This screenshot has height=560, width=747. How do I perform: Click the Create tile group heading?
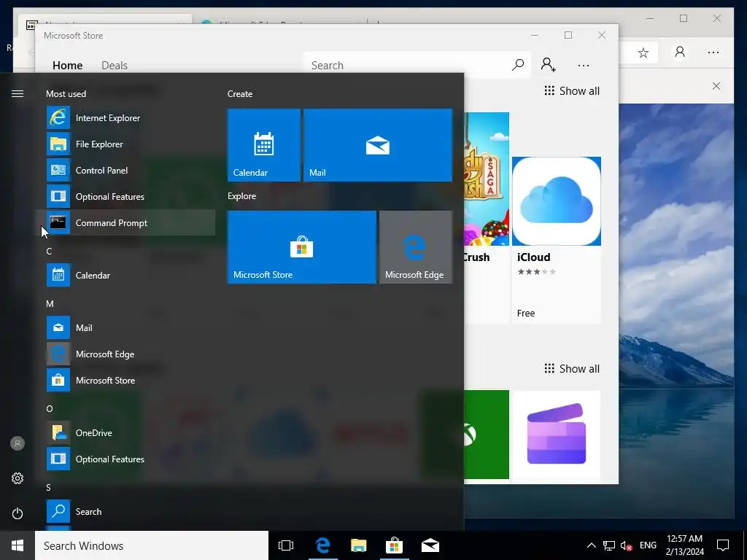pyautogui.click(x=239, y=94)
